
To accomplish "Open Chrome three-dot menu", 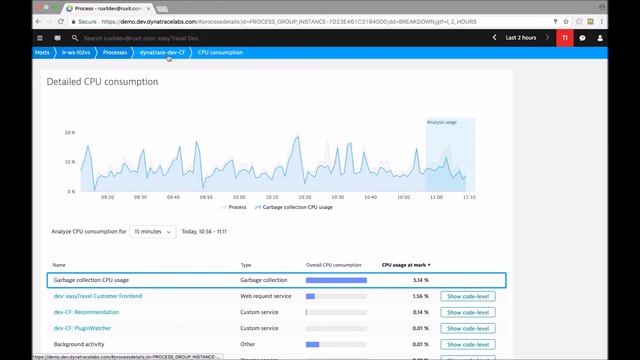I will (601, 22).
